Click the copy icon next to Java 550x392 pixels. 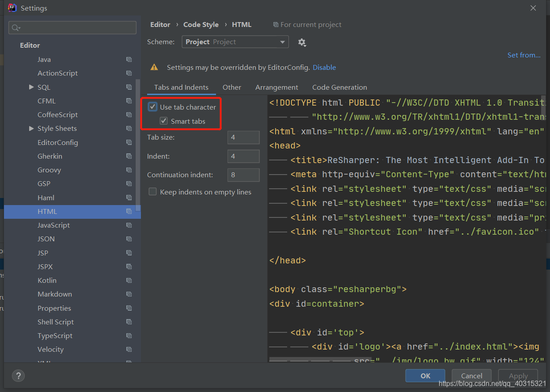tap(129, 60)
